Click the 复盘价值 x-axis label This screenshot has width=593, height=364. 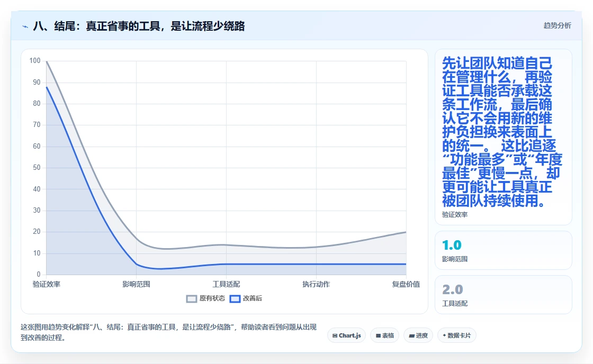coord(406,284)
